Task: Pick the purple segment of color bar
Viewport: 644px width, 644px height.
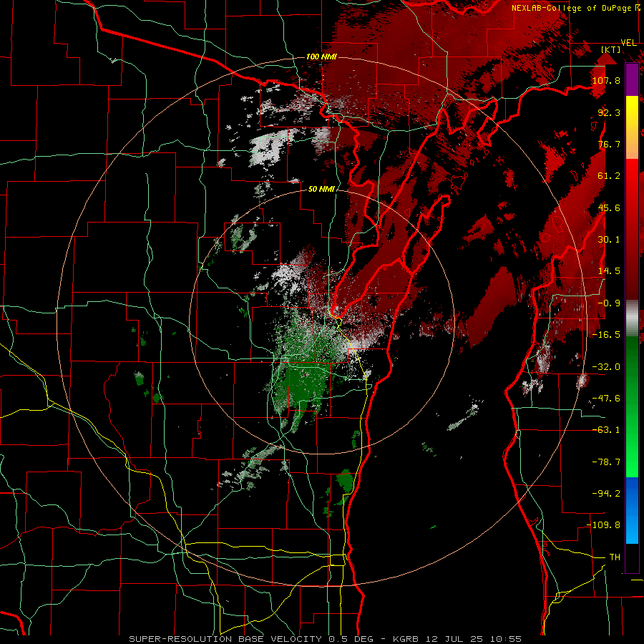Action: tap(632, 79)
